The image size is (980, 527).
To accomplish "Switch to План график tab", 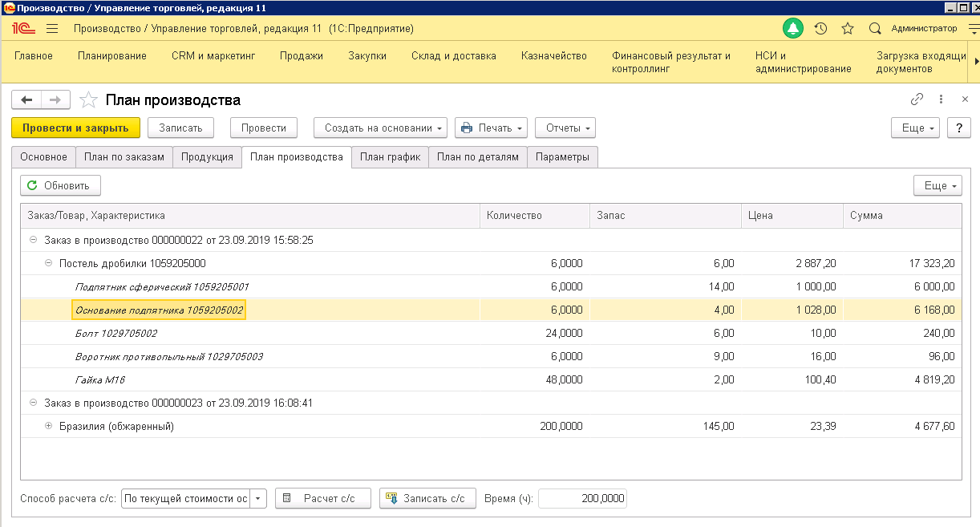I will coord(390,157).
